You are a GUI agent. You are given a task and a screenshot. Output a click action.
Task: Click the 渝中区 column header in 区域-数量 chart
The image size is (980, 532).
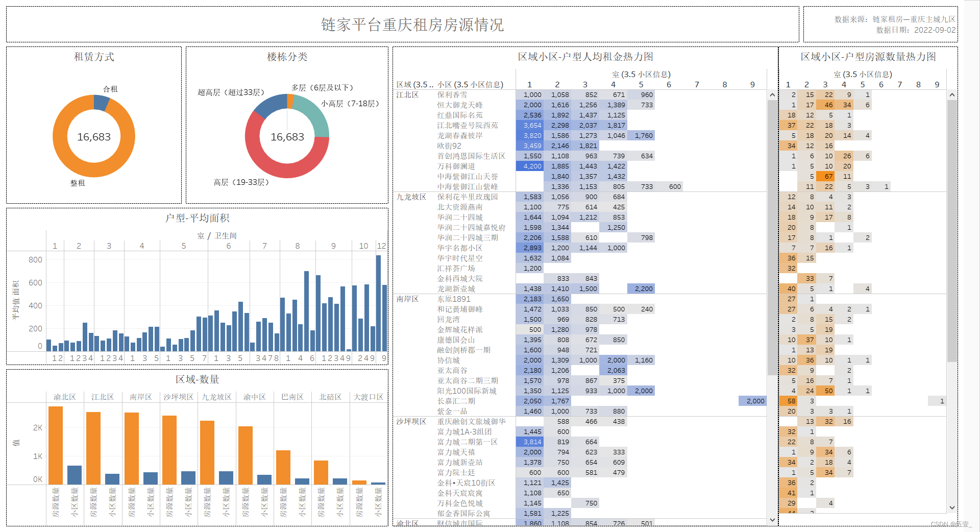point(255,397)
